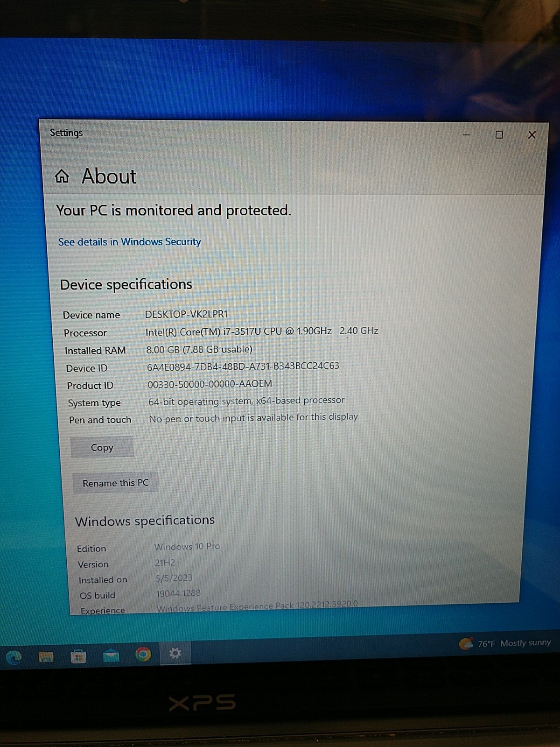Click the Processor label
The height and width of the screenshot is (747, 560).
pos(85,333)
